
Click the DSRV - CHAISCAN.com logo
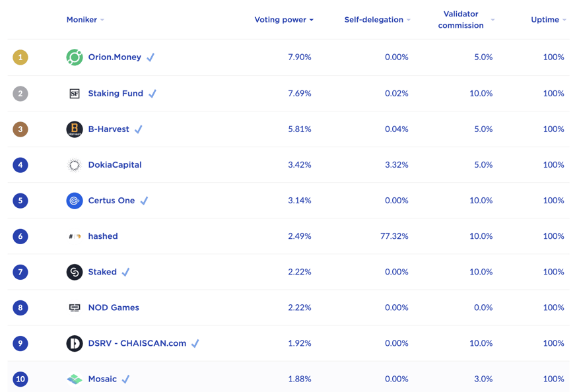pos(75,343)
